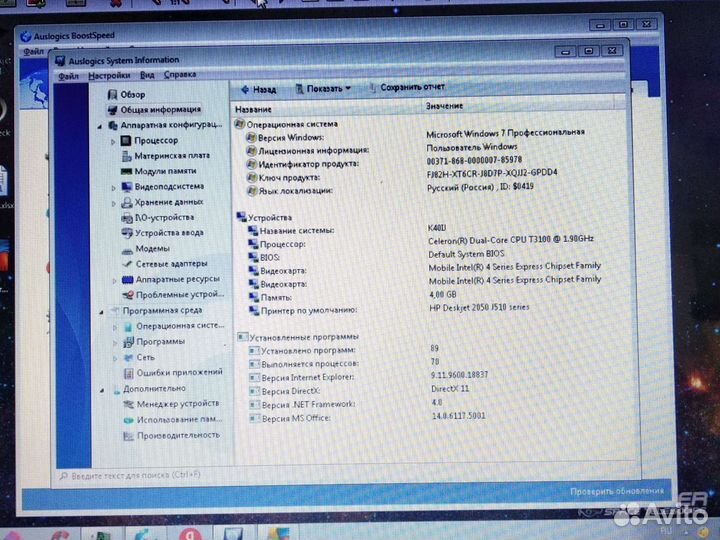Click Celeron Dual-Core CPU T3100 value
This screenshot has width=720, height=540.
point(511,240)
